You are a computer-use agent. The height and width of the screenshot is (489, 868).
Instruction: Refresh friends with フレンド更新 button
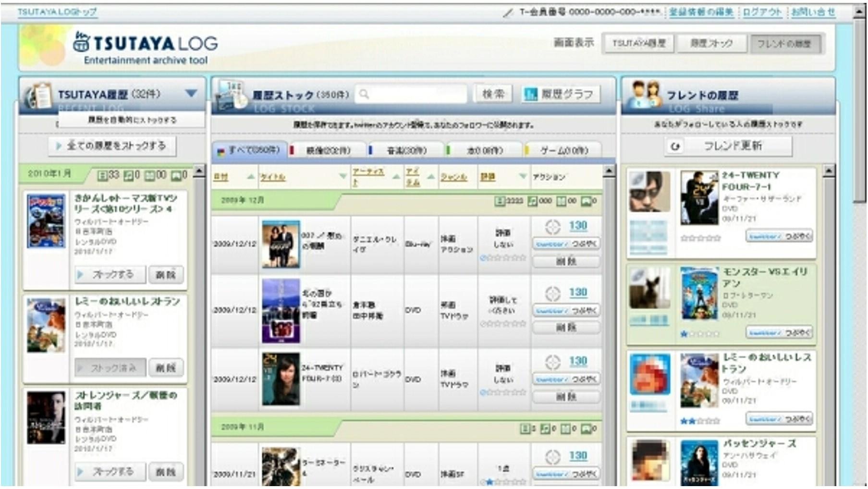point(728,146)
